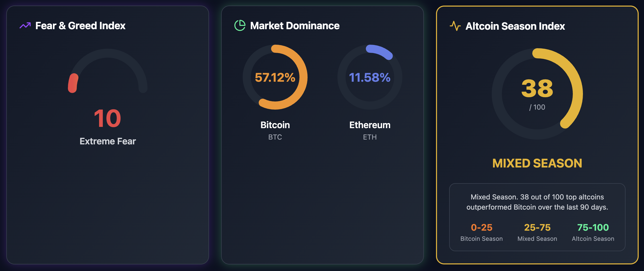Click the BTC ticker label under Bitcoin

coord(275,137)
